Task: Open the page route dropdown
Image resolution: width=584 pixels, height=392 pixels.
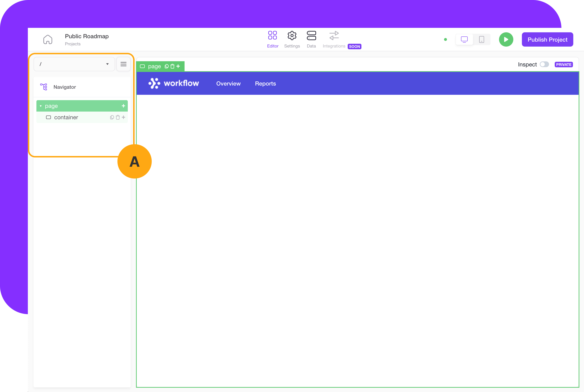Action: click(74, 64)
